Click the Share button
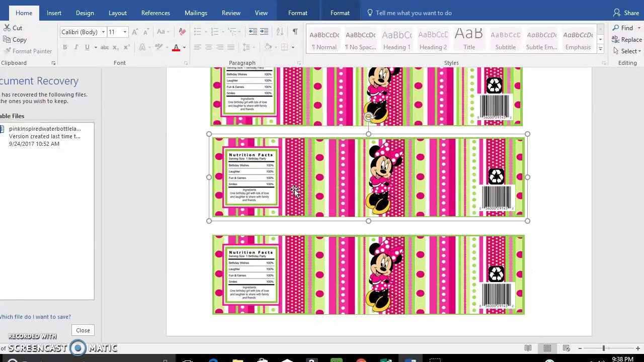This screenshot has width=644, height=362. [626, 13]
